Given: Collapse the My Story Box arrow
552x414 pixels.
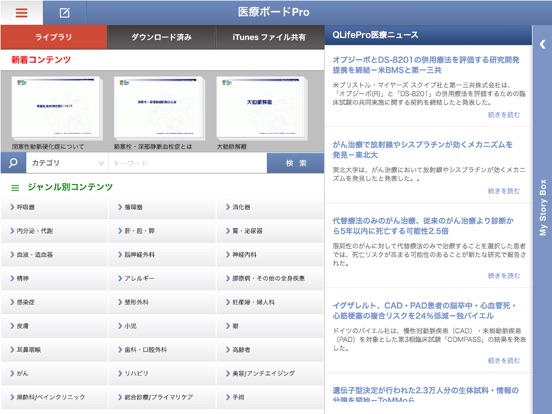Looking at the screenshot, I should click(542, 44).
